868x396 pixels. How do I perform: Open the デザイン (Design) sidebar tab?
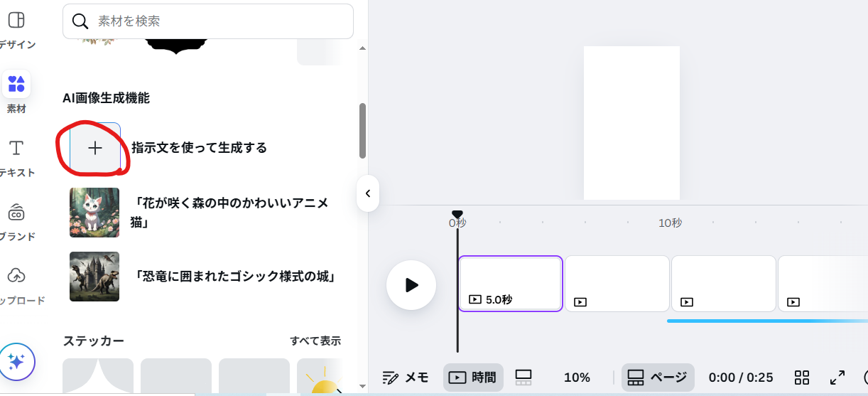(16, 30)
